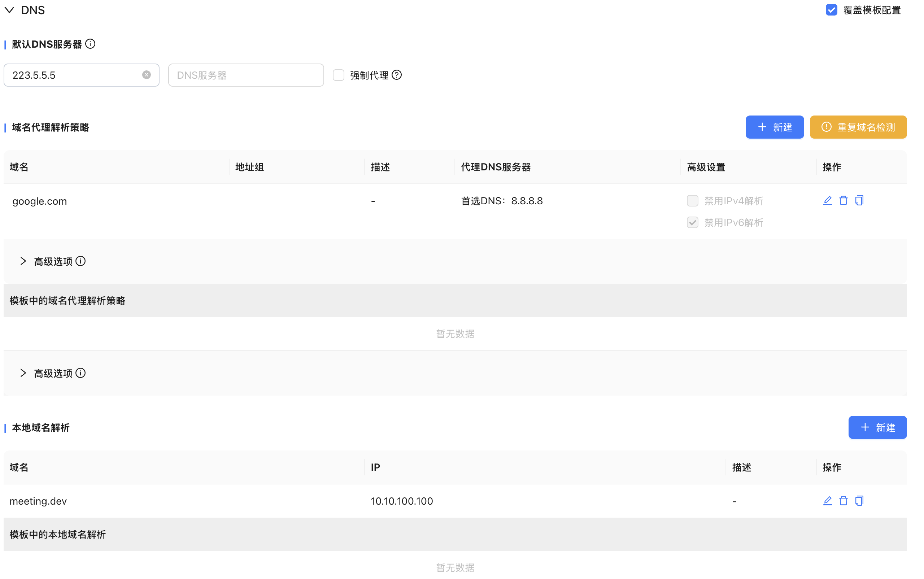Viewport: 924px width, 579px height.
Task: Click help icon next to 强制代理
Action: (397, 75)
